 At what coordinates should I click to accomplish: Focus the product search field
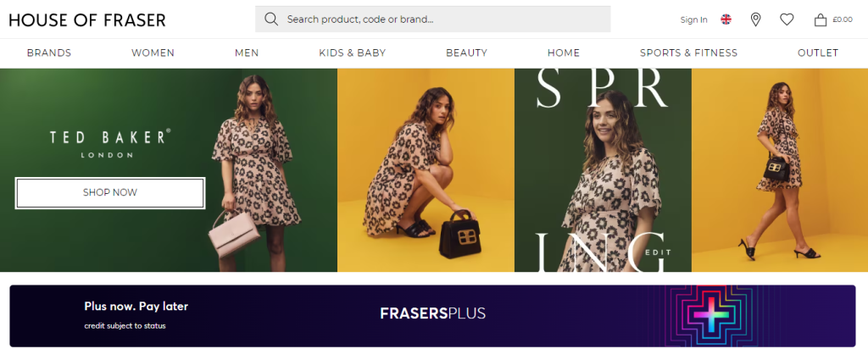(433, 19)
